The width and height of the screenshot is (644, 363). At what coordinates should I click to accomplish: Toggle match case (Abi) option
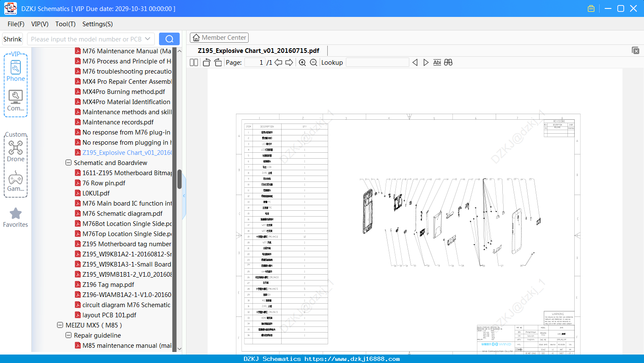(x=437, y=63)
